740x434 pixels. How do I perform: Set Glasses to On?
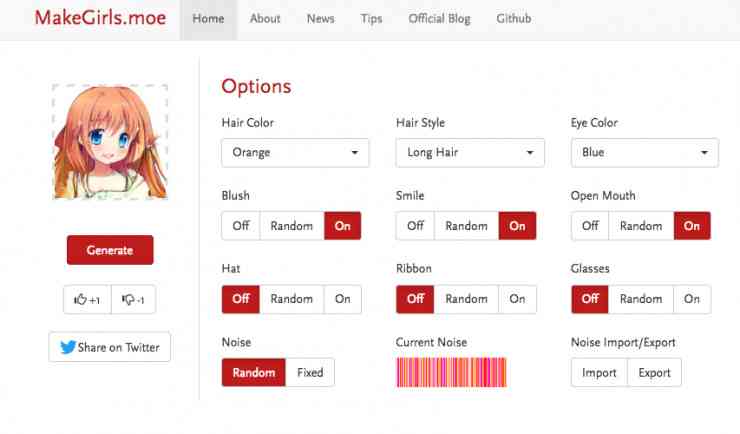coord(692,299)
